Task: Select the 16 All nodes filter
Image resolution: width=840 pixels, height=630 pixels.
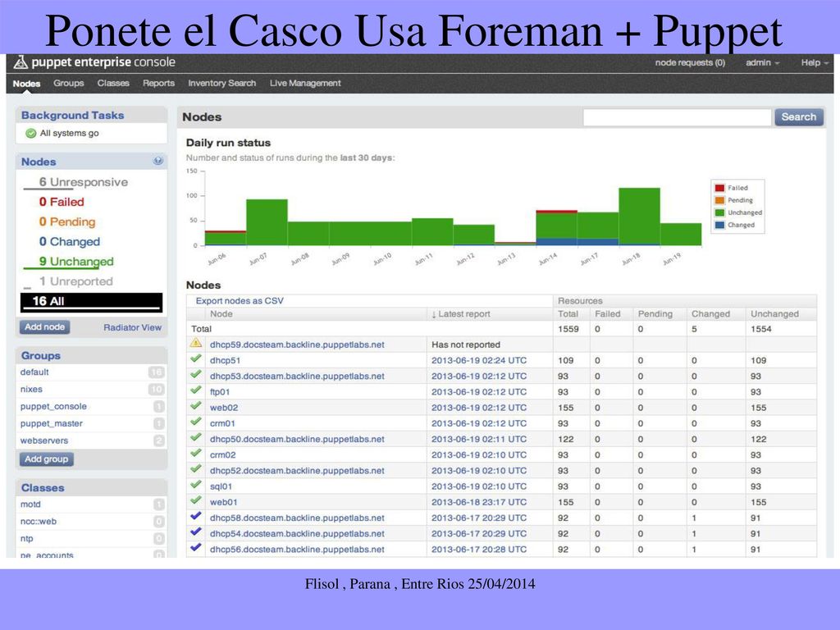Action: pos(92,302)
